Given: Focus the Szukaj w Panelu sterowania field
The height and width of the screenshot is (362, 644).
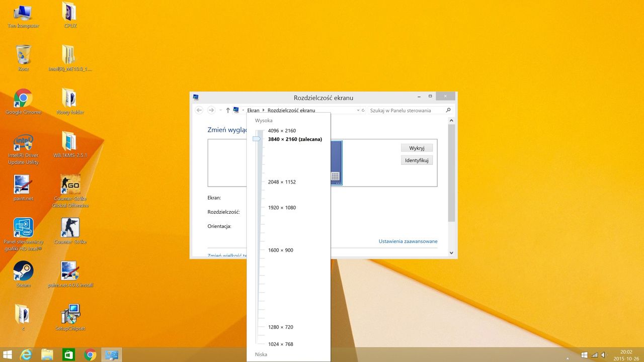Looking at the screenshot, I should (407, 110).
